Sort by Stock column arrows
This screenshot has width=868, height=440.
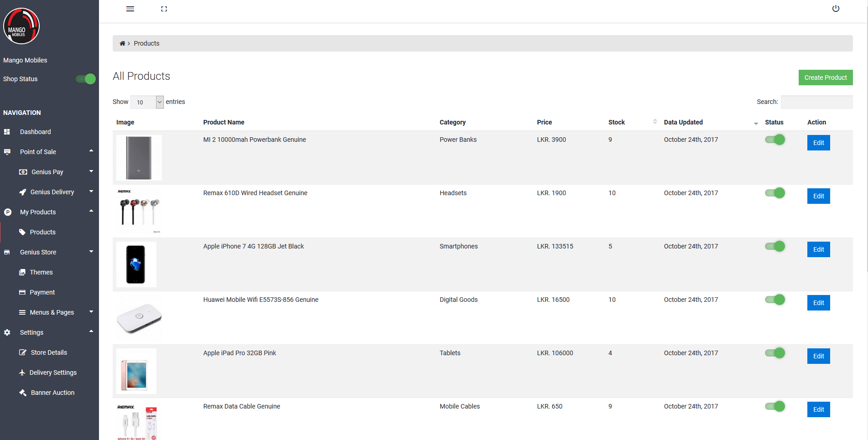(655, 121)
